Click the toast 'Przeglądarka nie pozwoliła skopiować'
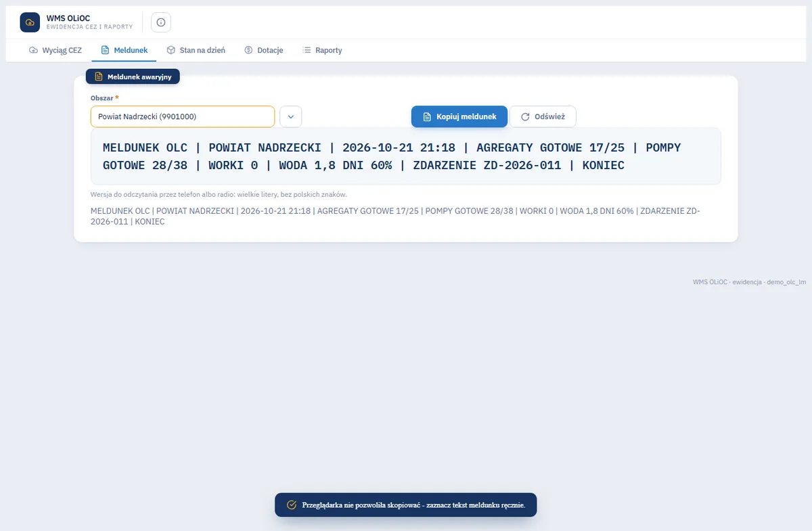The width and height of the screenshot is (812, 531). [406, 505]
